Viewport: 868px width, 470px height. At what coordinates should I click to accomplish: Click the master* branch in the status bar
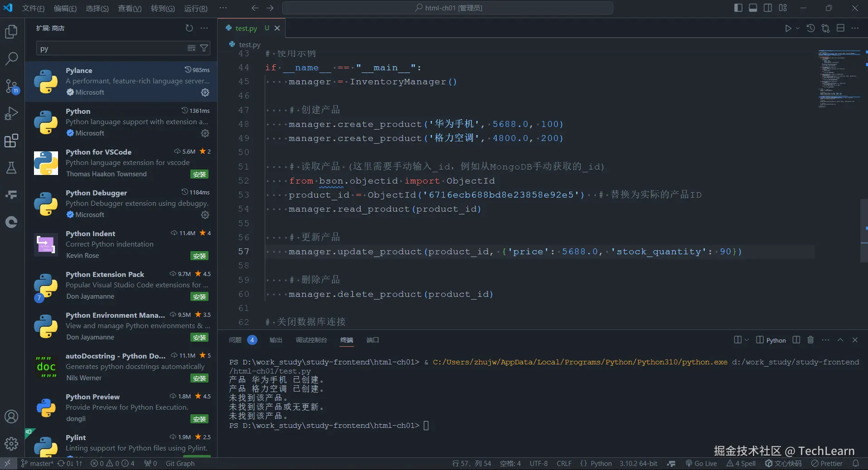point(37,463)
